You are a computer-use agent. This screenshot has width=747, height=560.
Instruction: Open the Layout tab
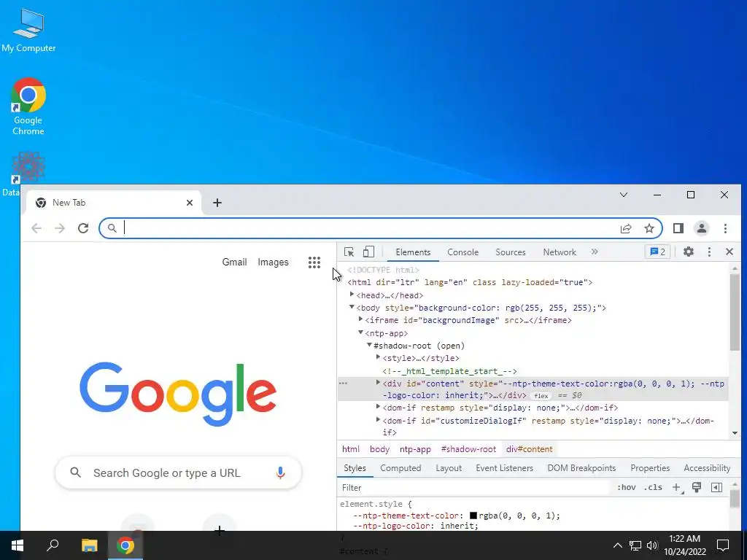point(449,468)
